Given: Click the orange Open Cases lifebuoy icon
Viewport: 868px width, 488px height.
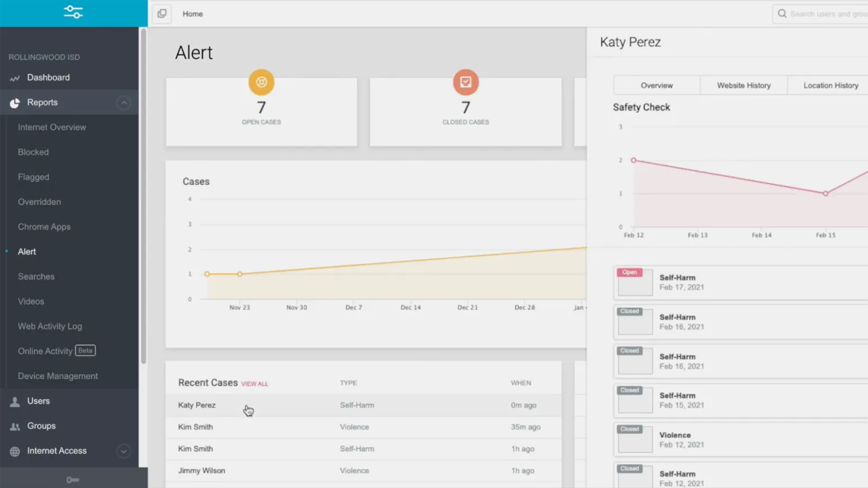Looking at the screenshot, I should 262,82.
